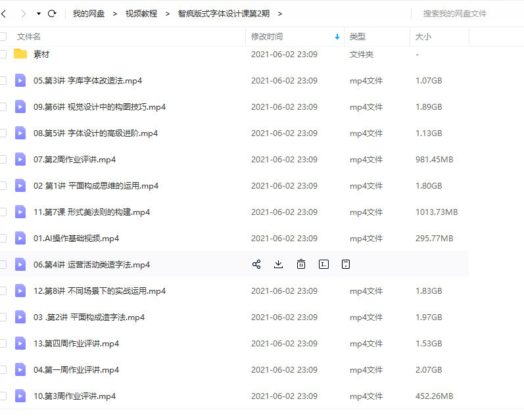524x420 pixels.
Task: Go back using the left arrow
Action: [x=4, y=13]
